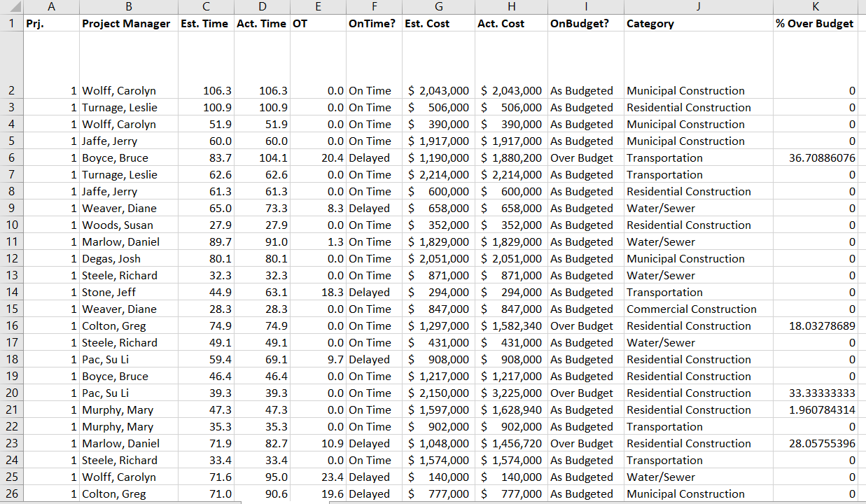Select row 1 containing the headers
866x504 pixels.
11,23
